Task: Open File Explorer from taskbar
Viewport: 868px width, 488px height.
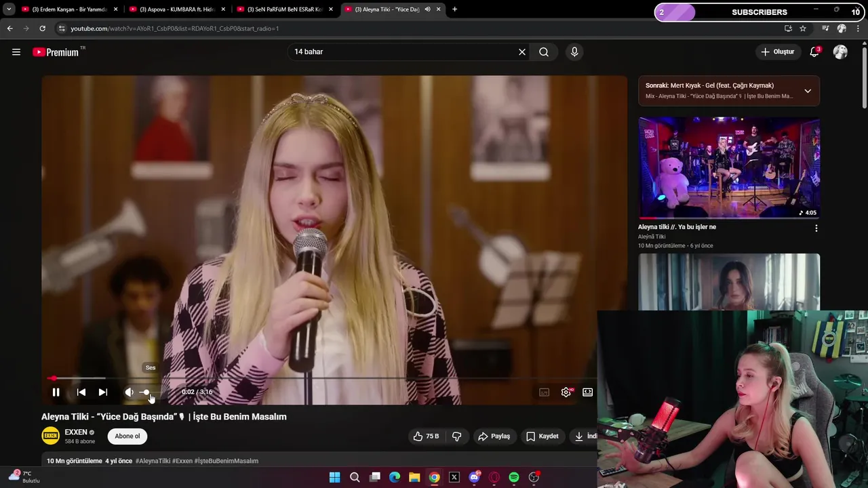Action: tap(414, 477)
